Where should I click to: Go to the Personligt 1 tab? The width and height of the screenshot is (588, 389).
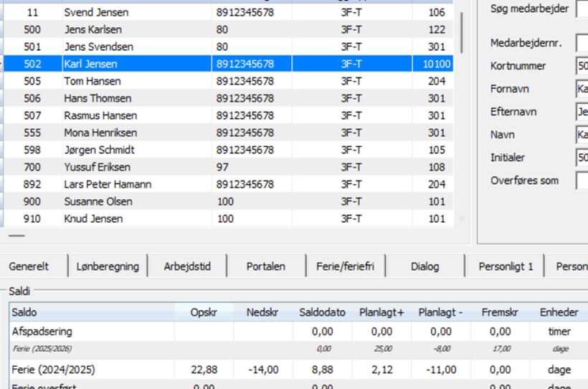[506, 266]
